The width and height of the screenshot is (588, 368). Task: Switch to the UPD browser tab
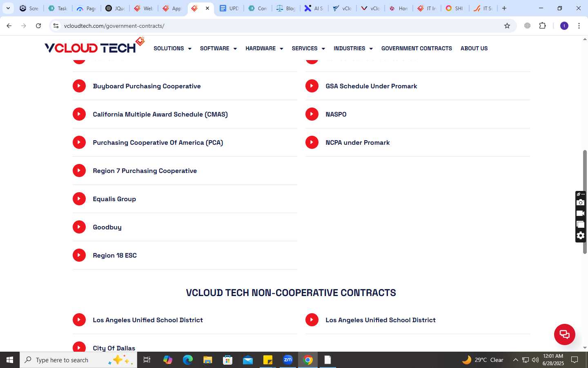coord(229,8)
